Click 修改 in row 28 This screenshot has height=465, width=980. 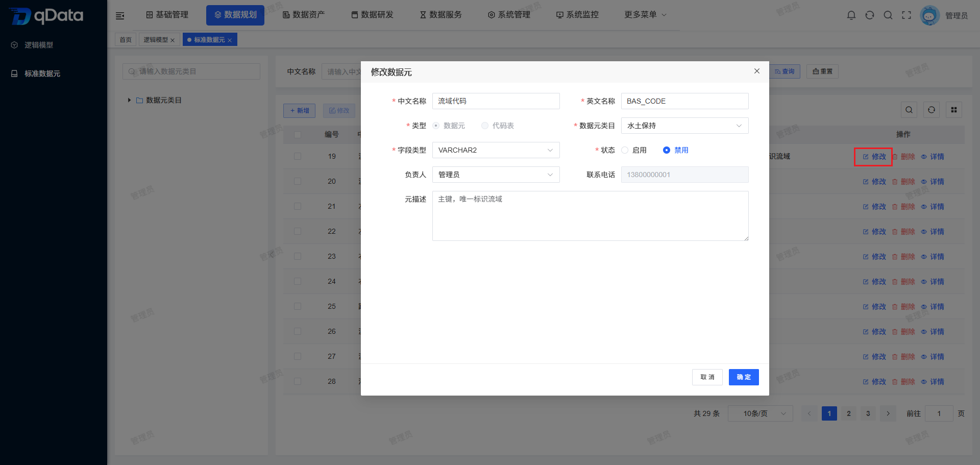pyautogui.click(x=874, y=382)
